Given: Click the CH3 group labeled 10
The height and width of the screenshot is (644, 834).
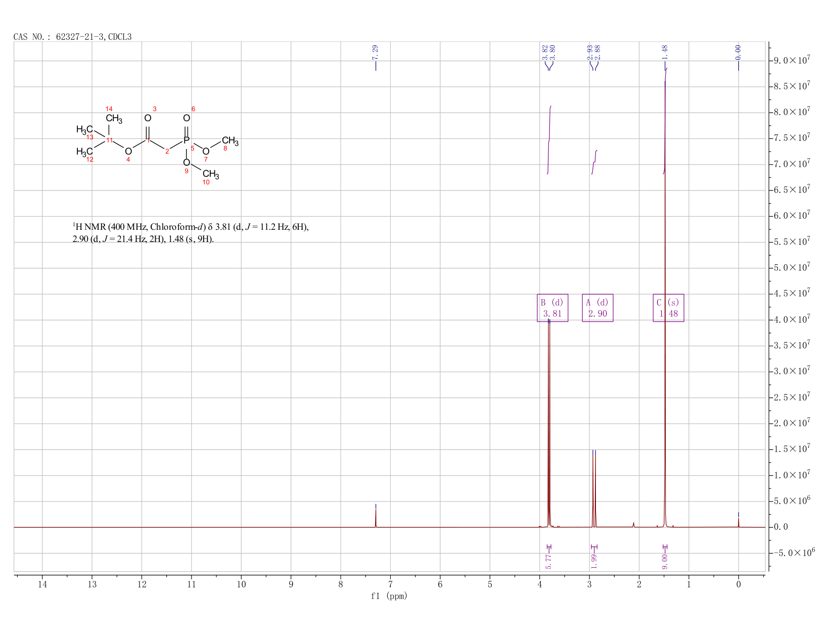Looking at the screenshot, I should click(x=211, y=174).
